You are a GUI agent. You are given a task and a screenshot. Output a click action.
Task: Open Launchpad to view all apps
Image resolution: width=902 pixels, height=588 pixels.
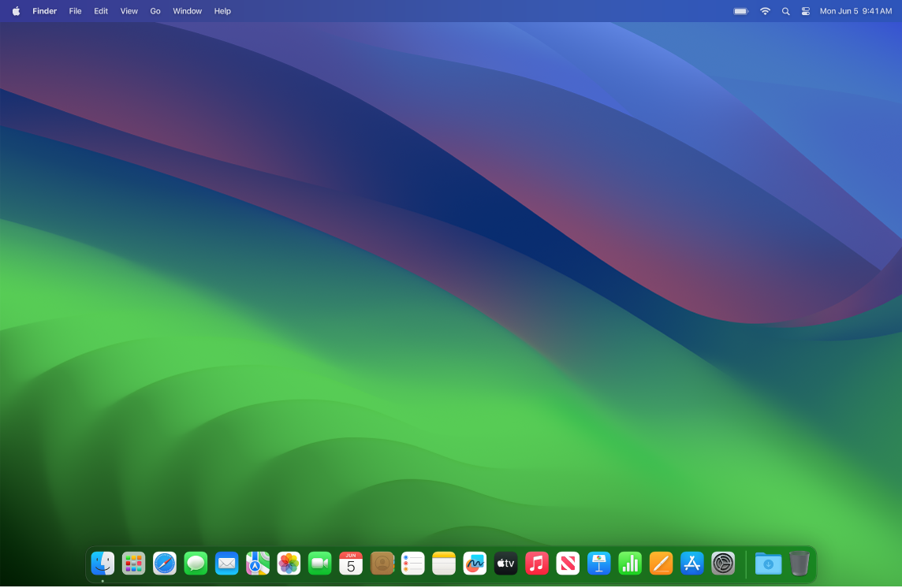click(132, 563)
